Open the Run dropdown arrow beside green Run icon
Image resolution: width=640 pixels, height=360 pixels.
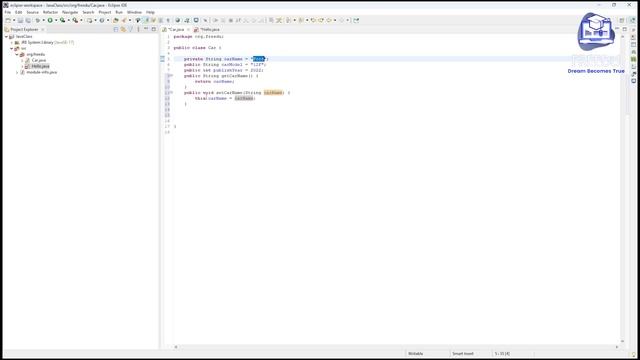coord(56,20)
